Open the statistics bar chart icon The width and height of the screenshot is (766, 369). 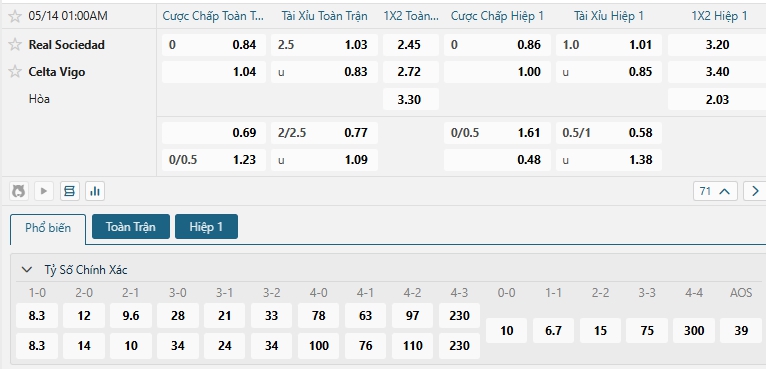point(95,191)
